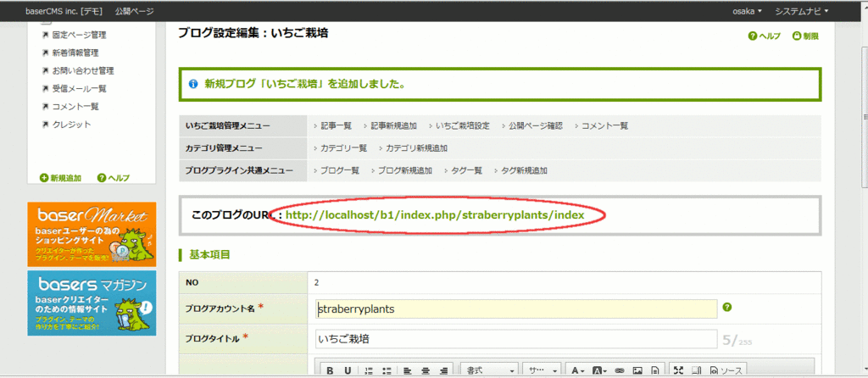Open タグ新規追加 link
Viewport: 868px width, 378px height.
[524, 171]
